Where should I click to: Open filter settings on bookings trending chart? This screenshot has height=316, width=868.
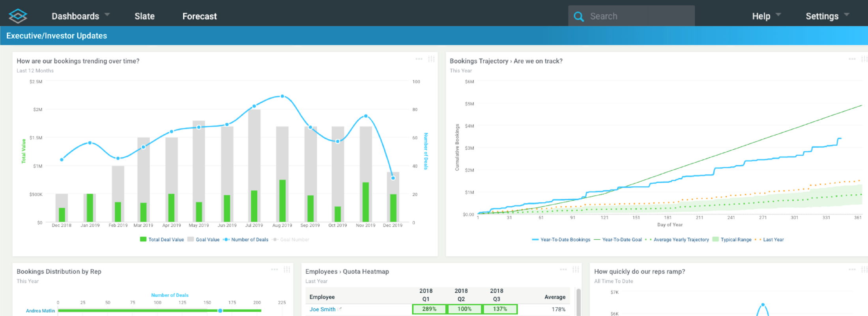coord(431,59)
